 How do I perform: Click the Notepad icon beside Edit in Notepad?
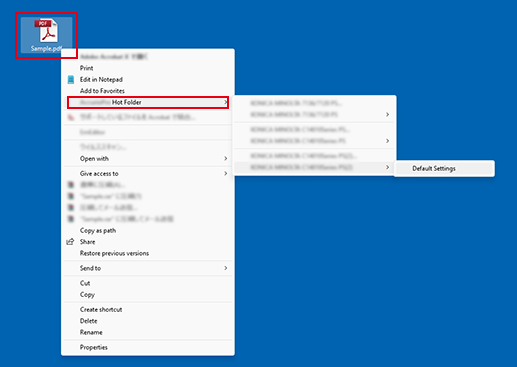point(71,79)
